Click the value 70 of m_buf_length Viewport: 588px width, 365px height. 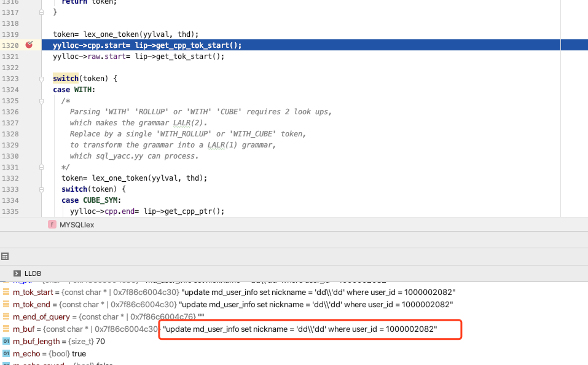tap(101, 342)
